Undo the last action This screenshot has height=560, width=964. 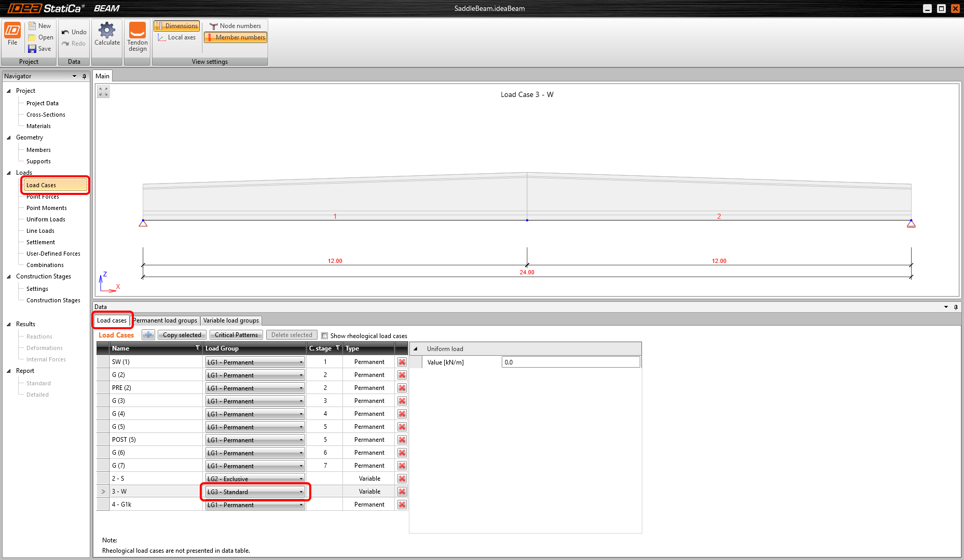pyautogui.click(x=74, y=32)
